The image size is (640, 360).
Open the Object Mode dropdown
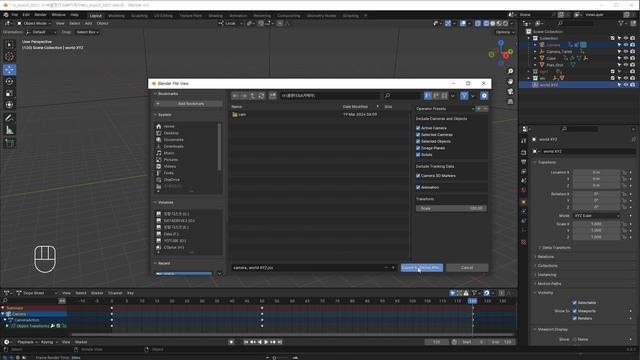pyautogui.click(x=34, y=24)
